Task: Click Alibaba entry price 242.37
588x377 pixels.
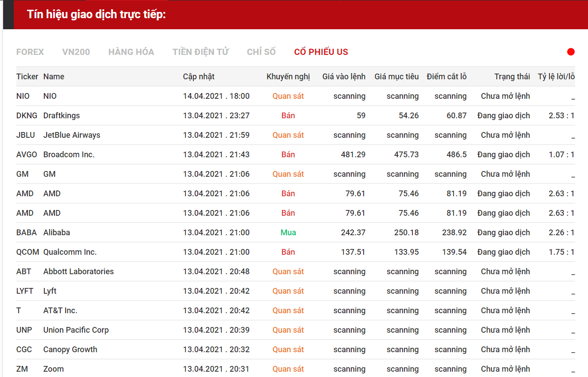Action: pyautogui.click(x=353, y=233)
